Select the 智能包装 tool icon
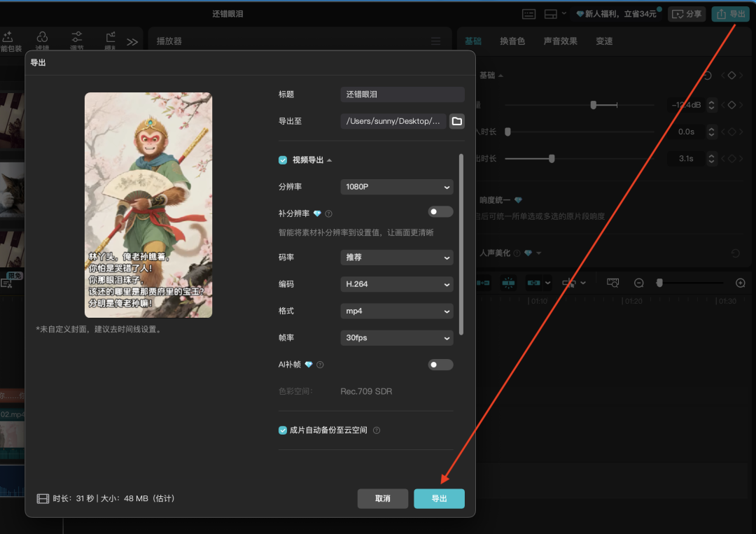The height and width of the screenshot is (534, 756). pyautogui.click(x=10, y=40)
